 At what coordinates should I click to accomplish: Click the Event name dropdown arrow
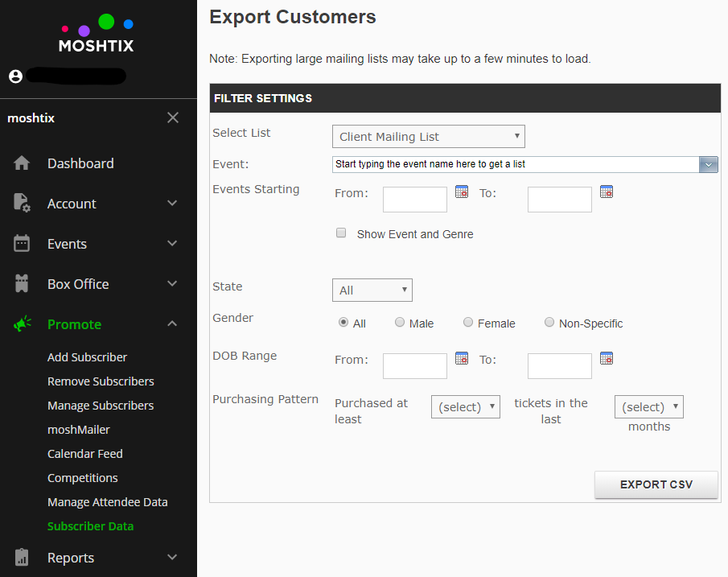[x=709, y=164]
